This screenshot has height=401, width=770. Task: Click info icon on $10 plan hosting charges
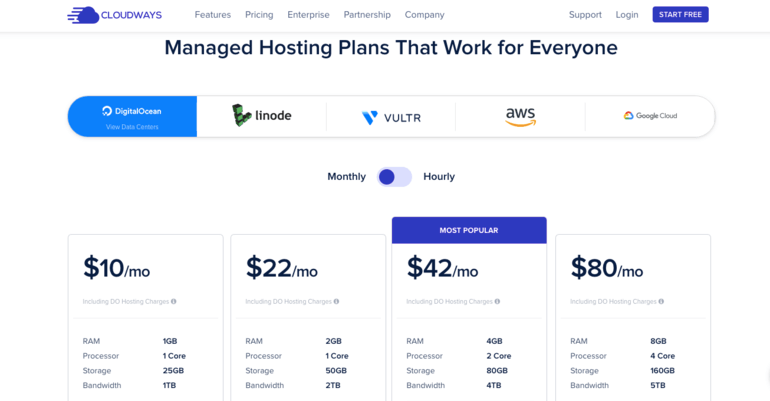173,301
